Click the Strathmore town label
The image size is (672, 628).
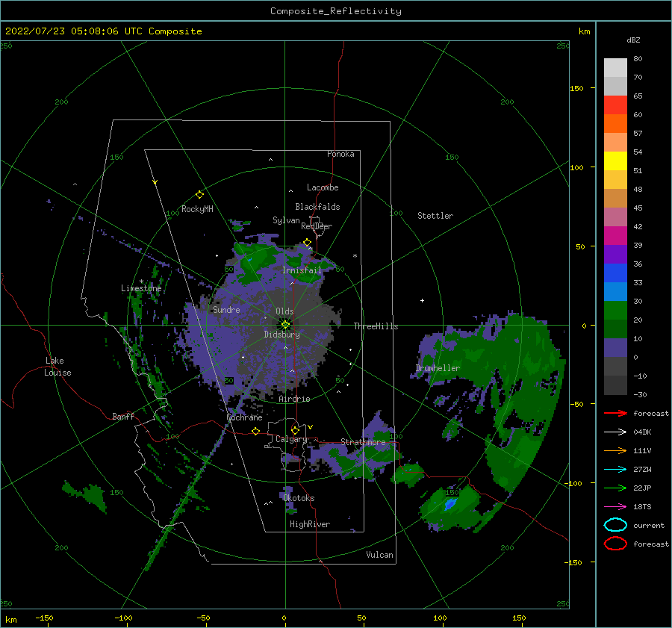(x=363, y=442)
